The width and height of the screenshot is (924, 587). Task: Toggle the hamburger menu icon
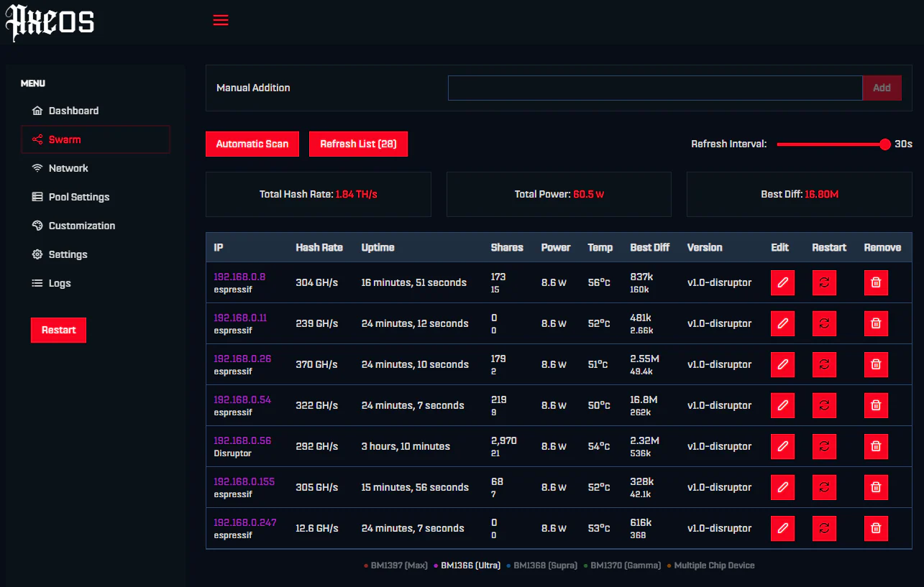coord(221,21)
